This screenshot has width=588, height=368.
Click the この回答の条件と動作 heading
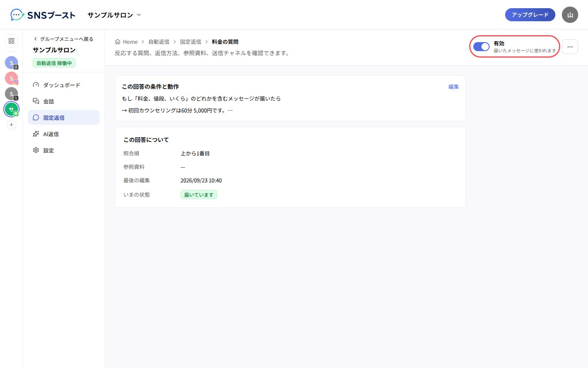click(x=150, y=87)
